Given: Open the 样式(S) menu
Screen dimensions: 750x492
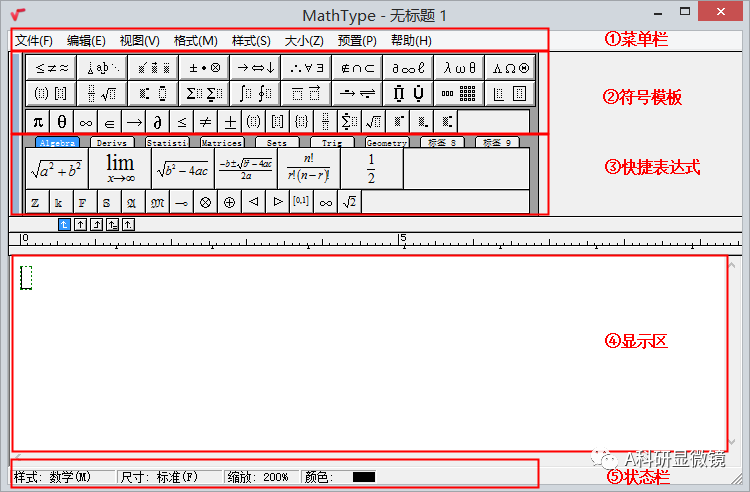Looking at the screenshot, I should coord(251,41).
